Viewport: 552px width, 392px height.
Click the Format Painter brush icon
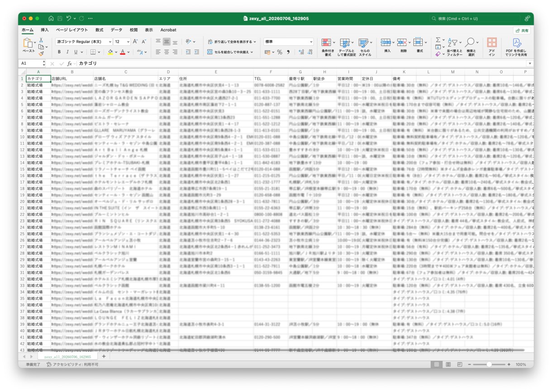click(41, 53)
